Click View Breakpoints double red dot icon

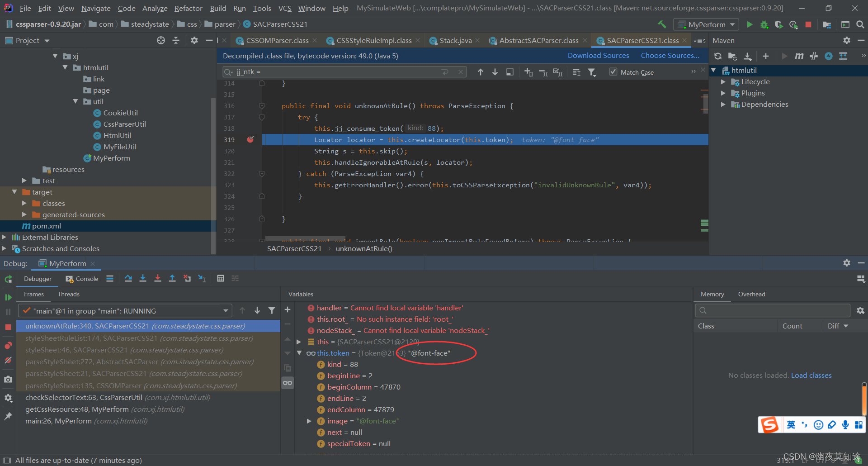click(8, 346)
